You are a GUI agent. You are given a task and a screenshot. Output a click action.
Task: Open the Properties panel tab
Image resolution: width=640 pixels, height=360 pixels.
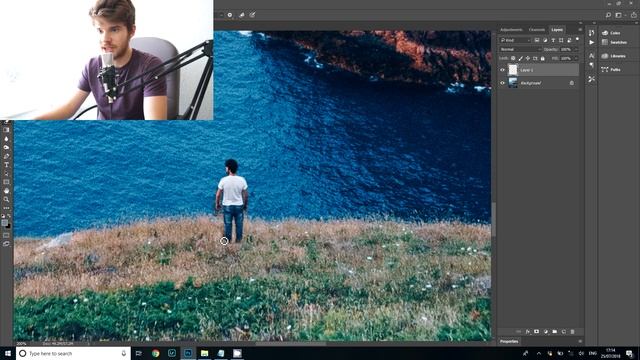coord(509,341)
